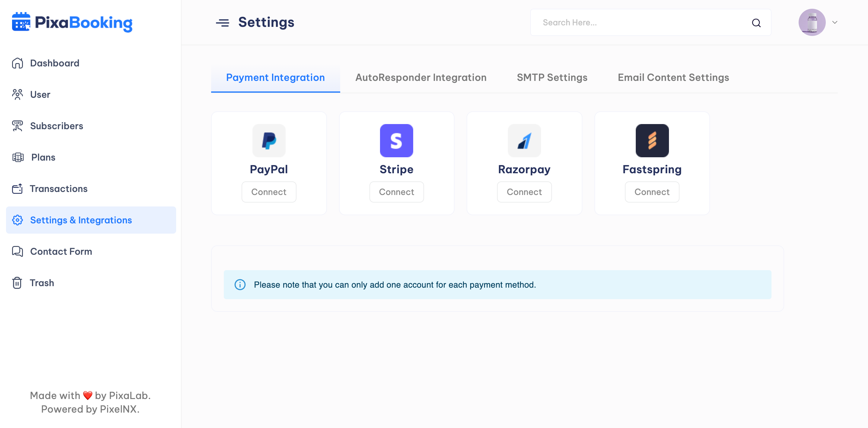The height and width of the screenshot is (428, 868).
Task: Click the Subscribers icon in sidebar
Action: [17, 126]
